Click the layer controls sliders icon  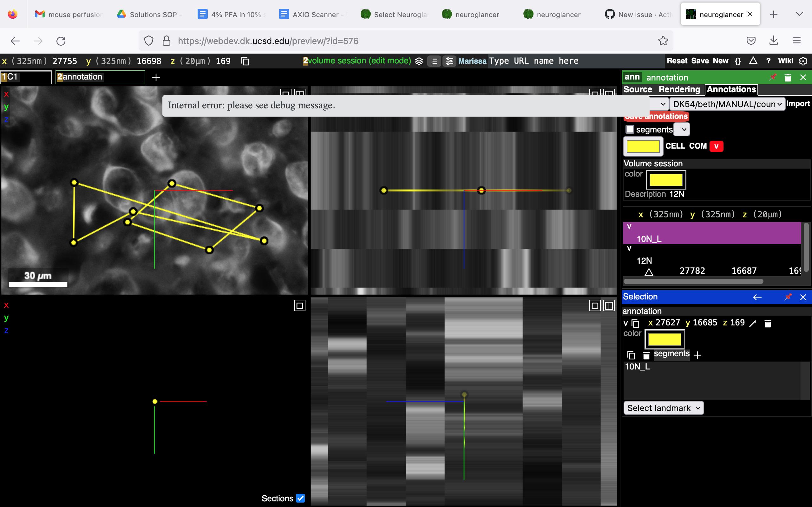click(450, 61)
